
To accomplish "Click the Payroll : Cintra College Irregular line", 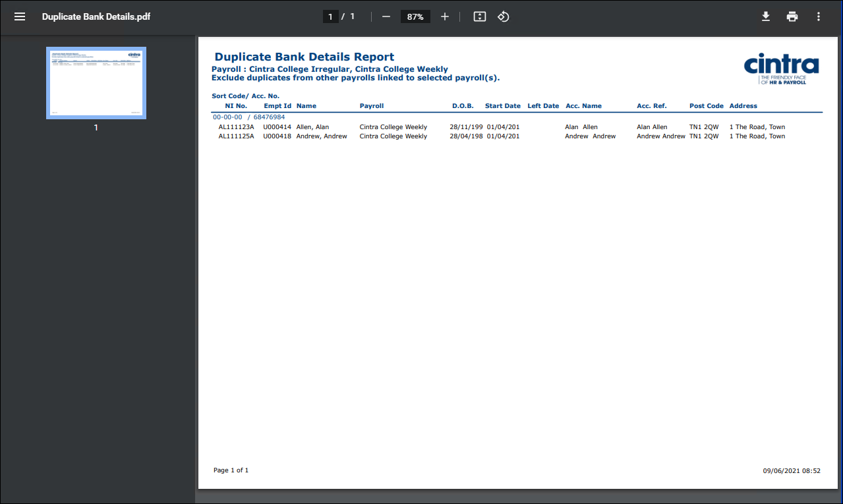I will point(330,69).
